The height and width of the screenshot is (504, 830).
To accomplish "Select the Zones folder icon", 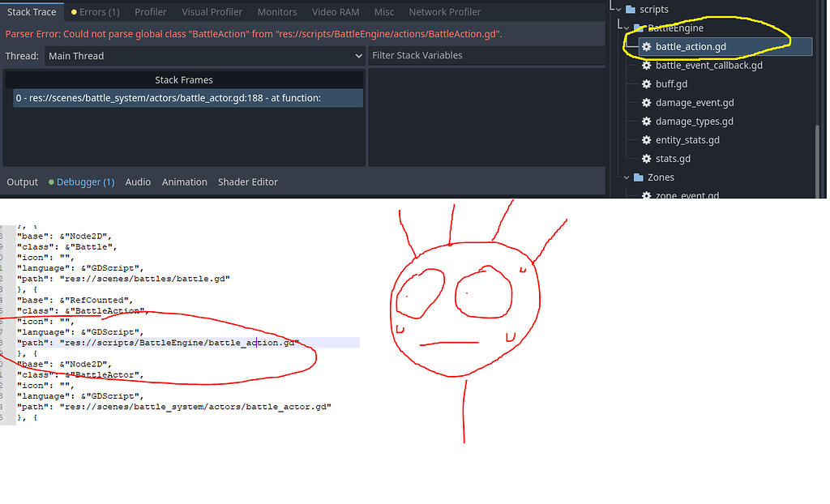I will [639, 177].
